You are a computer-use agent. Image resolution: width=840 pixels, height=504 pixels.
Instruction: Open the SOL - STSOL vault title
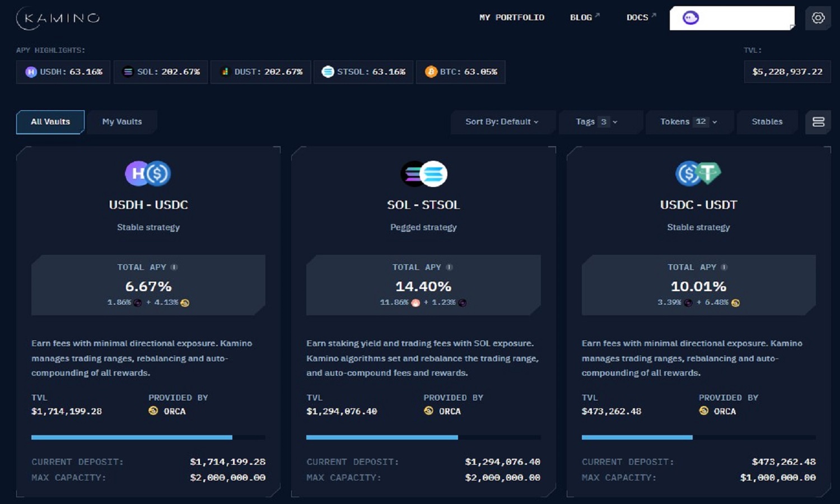(x=423, y=205)
